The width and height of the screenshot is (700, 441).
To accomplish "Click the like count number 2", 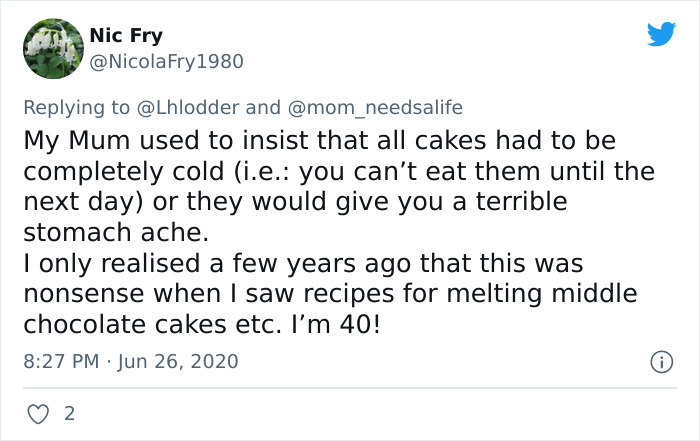I will (x=68, y=412).
